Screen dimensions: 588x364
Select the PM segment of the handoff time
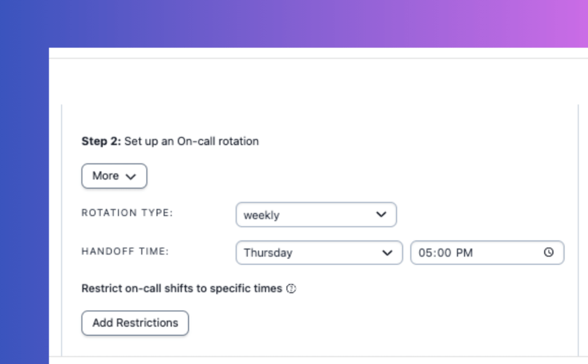coord(464,253)
